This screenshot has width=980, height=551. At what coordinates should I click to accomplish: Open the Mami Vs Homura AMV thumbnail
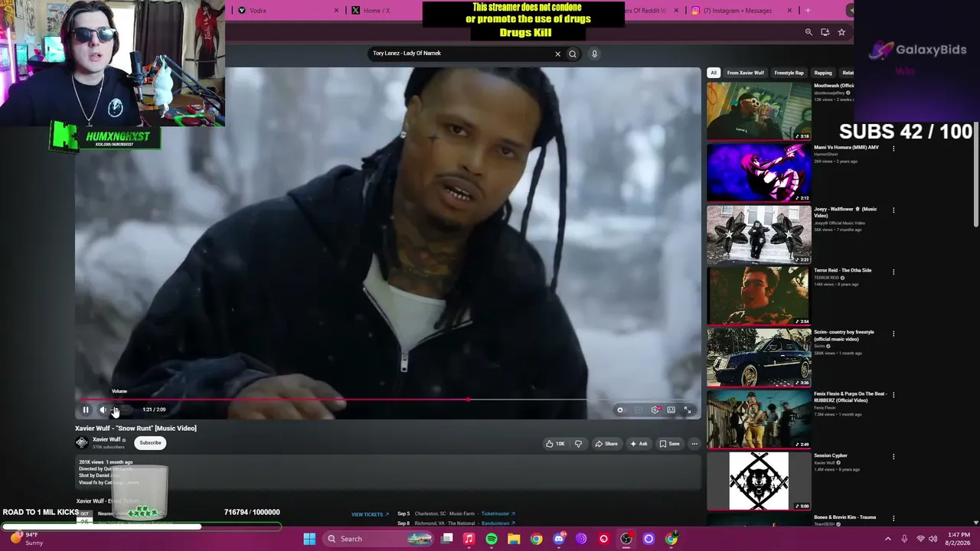(x=759, y=173)
